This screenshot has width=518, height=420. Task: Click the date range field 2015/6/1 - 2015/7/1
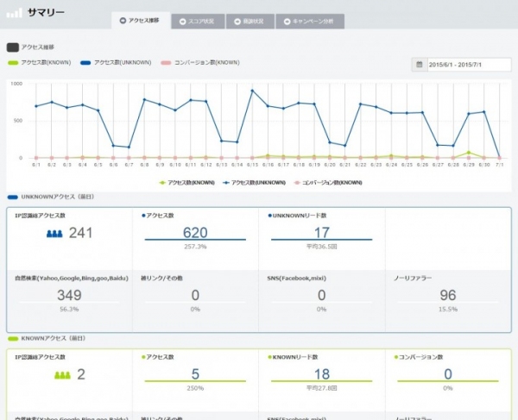[469, 65]
